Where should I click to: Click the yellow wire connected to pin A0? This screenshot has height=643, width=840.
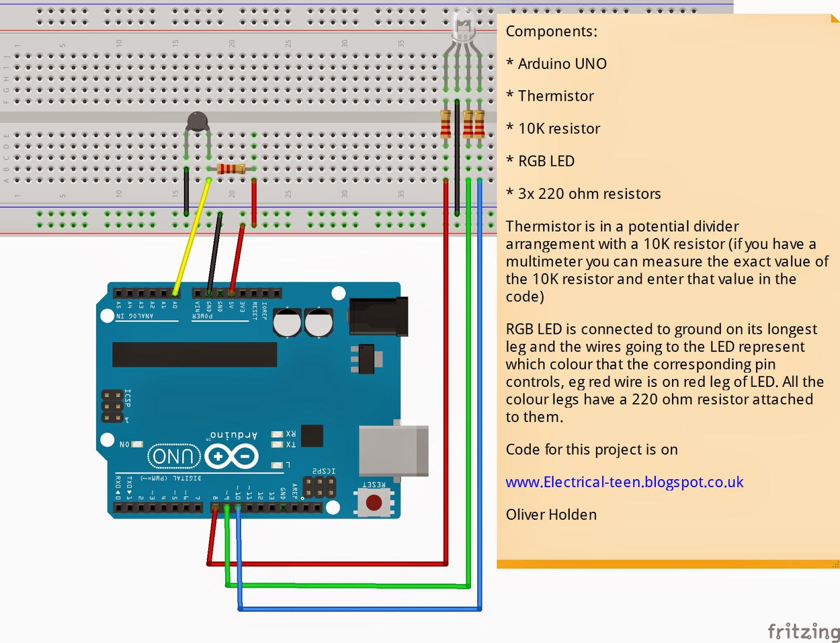192,236
